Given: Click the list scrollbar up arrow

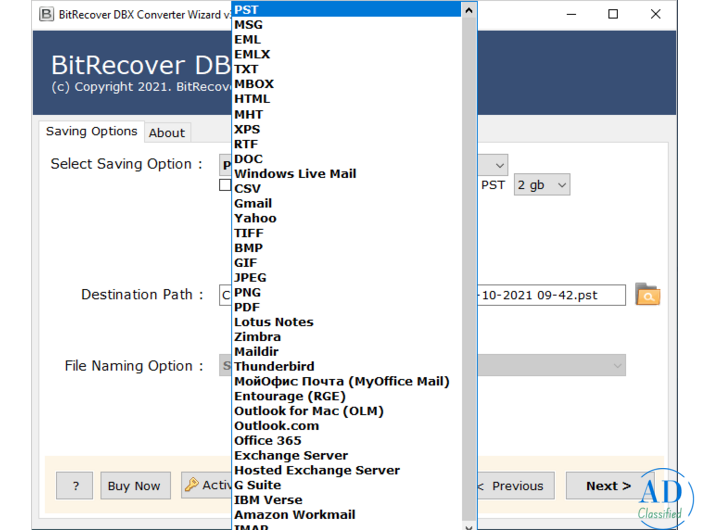Looking at the screenshot, I should tap(469, 10).
